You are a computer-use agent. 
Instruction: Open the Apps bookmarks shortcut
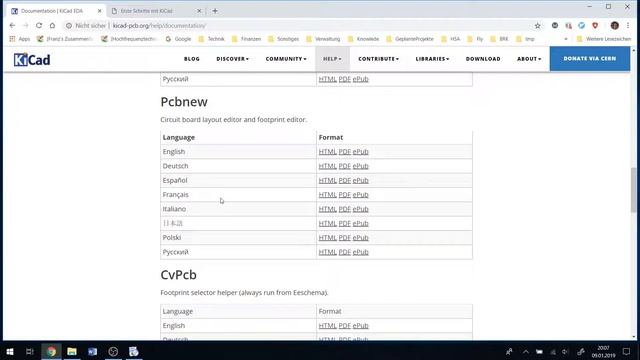[x=20, y=39]
